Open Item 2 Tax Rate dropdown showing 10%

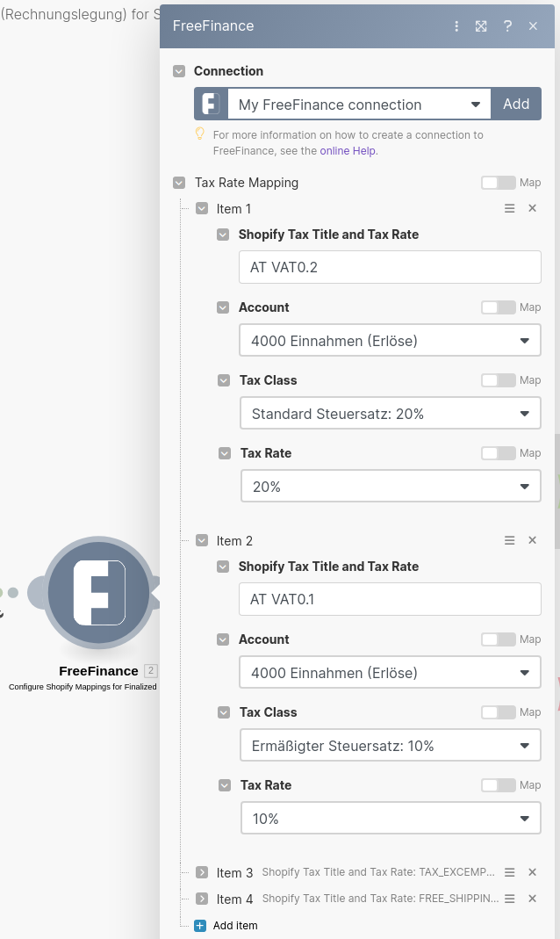point(390,819)
